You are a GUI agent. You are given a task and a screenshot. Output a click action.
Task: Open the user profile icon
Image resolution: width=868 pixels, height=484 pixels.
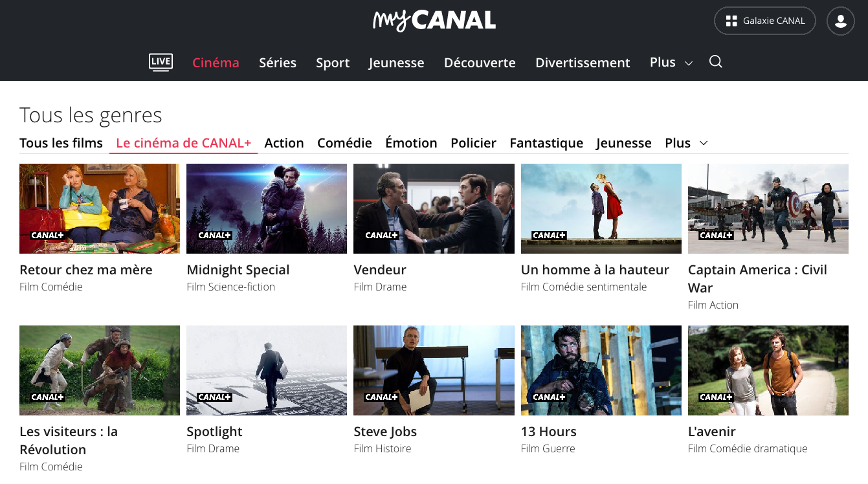tap(841, 21)
